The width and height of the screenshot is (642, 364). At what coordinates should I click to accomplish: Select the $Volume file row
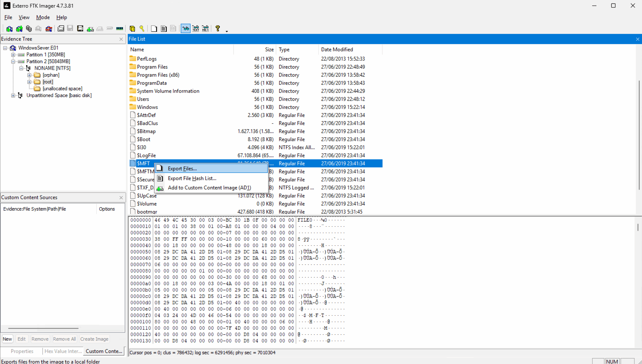click(x=256, y=204)
